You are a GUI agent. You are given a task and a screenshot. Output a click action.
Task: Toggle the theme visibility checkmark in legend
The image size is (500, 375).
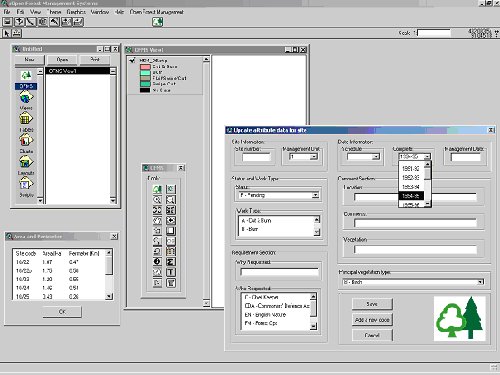132,60
